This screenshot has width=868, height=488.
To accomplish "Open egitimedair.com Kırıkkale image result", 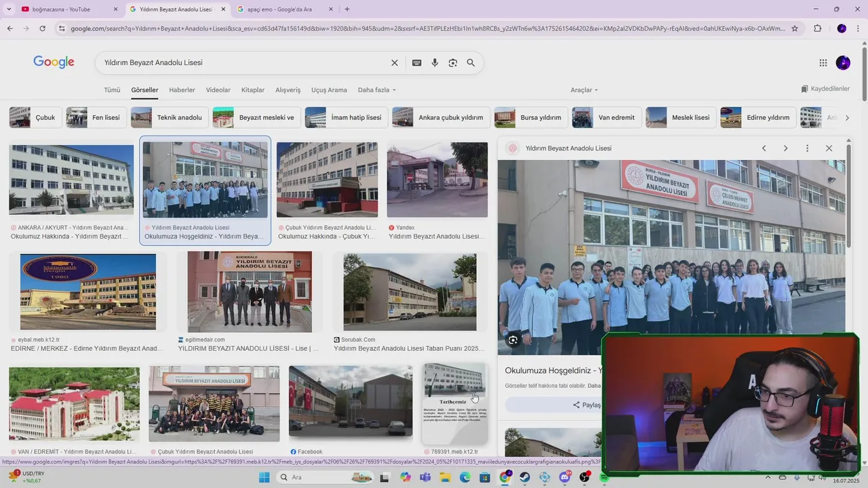I will tap(250, 291).
